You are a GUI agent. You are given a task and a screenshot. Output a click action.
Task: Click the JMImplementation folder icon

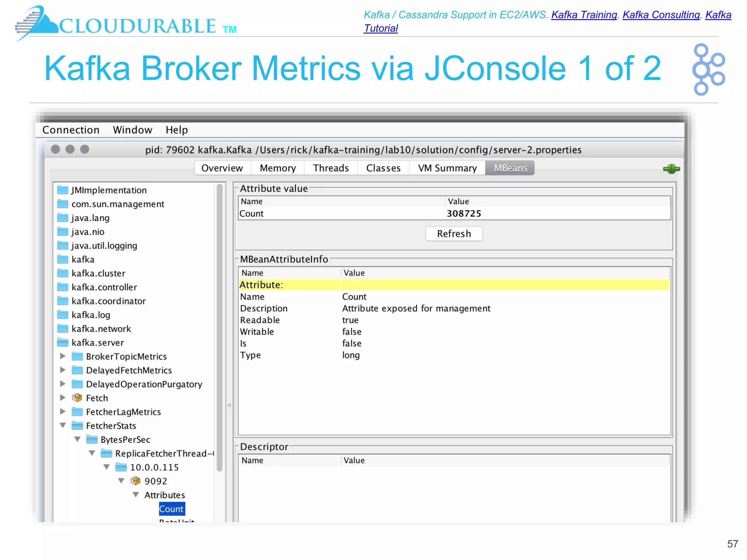click(x=63, y=190)
